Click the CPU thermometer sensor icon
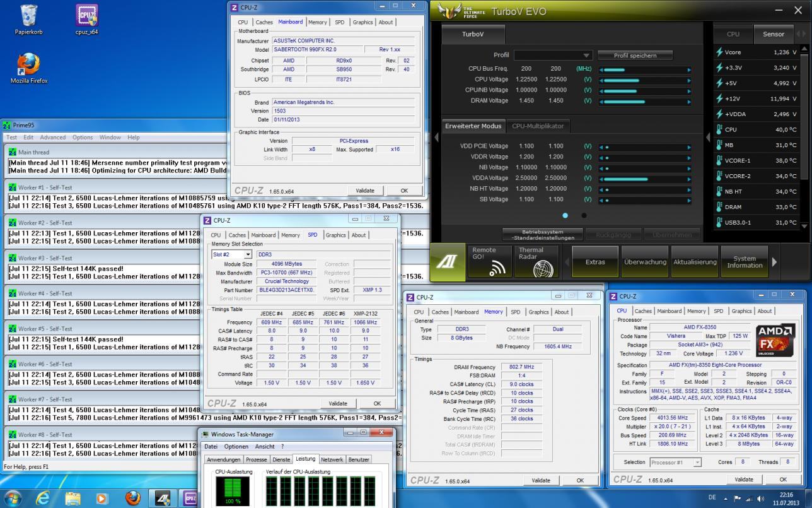 click(x=719, y=129)
